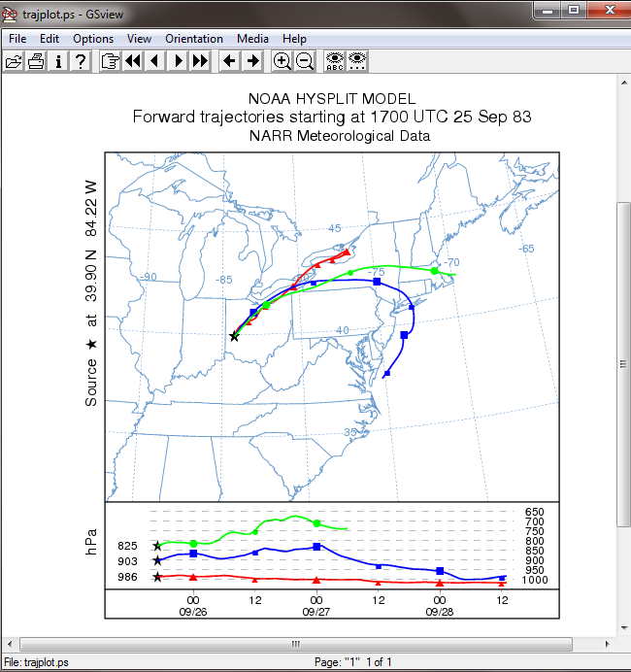Image resolution: width=631 pixels, height=672 pixels.
Task: Click the 'File: trajplot.ps' status bar text
Action: pyautogui.click(x=36, y=662)
